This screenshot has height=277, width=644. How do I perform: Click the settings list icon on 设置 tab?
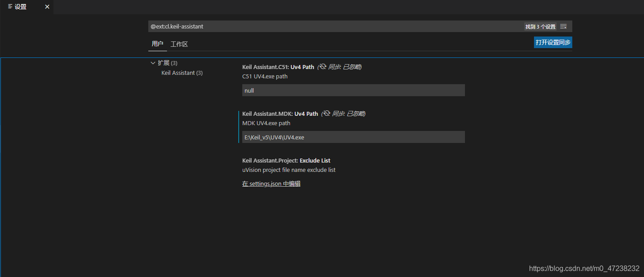click(x=10, y=7)
